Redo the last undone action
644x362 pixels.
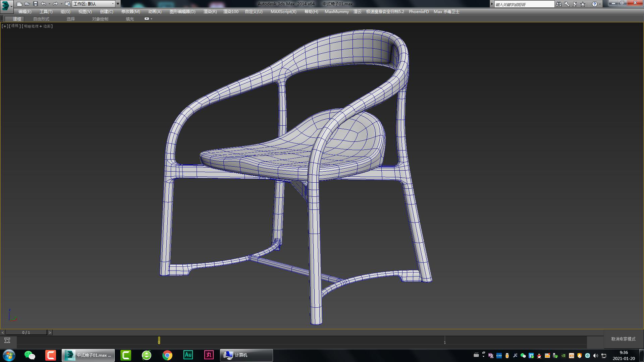[x=55, y=4]
